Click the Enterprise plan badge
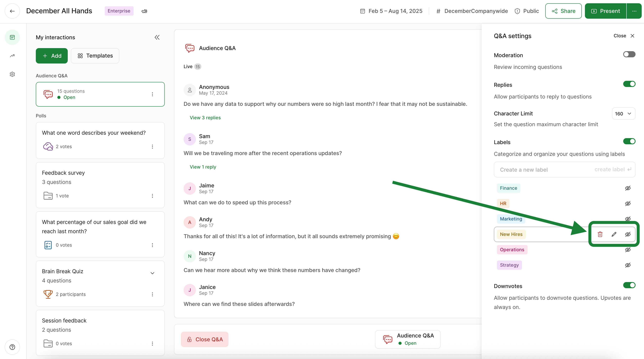 [x=119, y=11]
